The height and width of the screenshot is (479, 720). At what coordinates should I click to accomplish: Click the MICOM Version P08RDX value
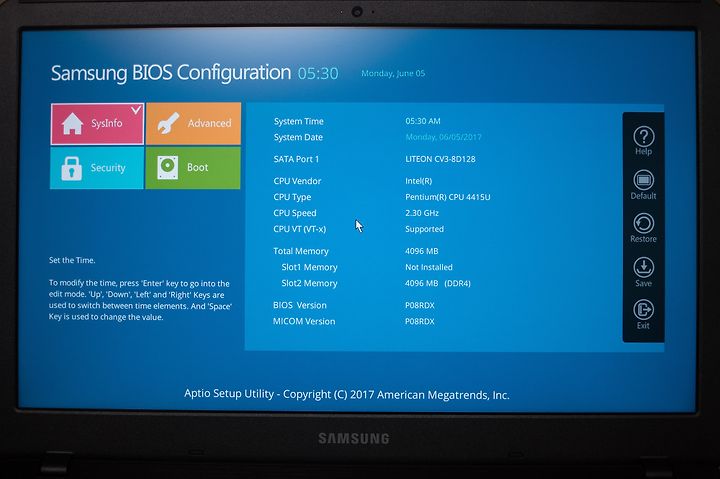click(419, 321)
